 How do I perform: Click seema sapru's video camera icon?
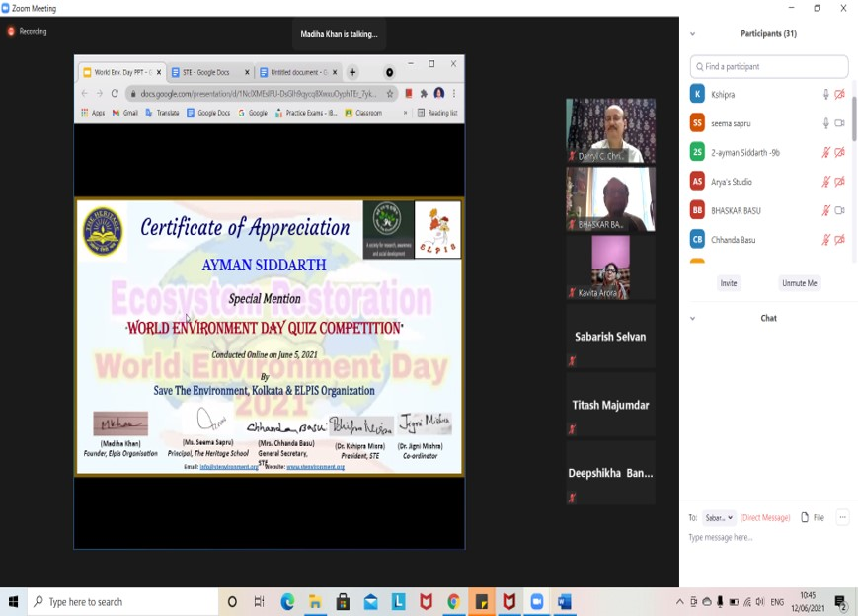[x=839, y=123]
